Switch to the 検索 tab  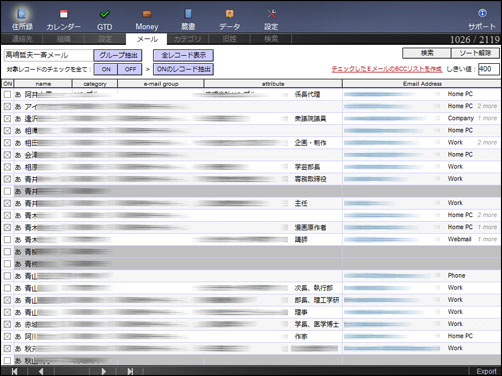pos(271,39)
